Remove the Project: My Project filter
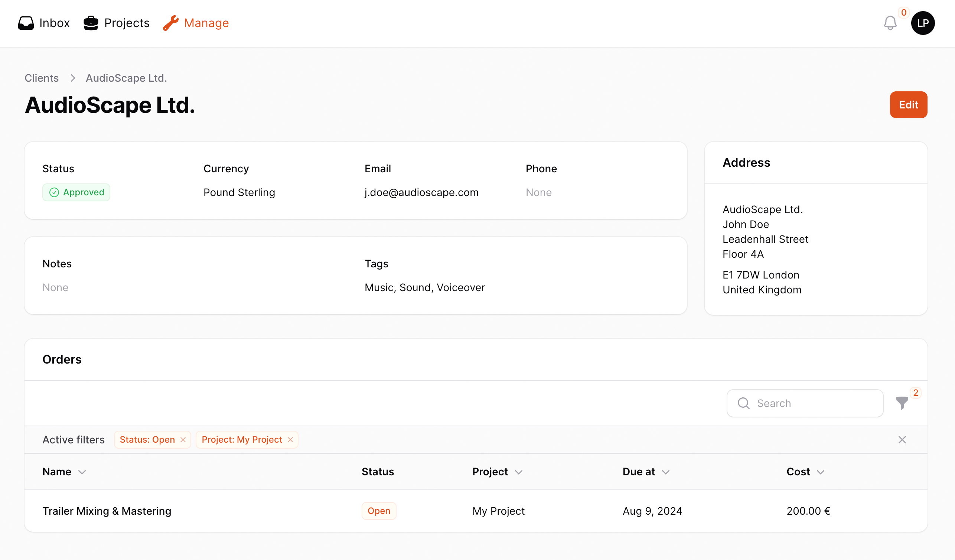This screenshot has height=560, width=955. tap(290, 440)
